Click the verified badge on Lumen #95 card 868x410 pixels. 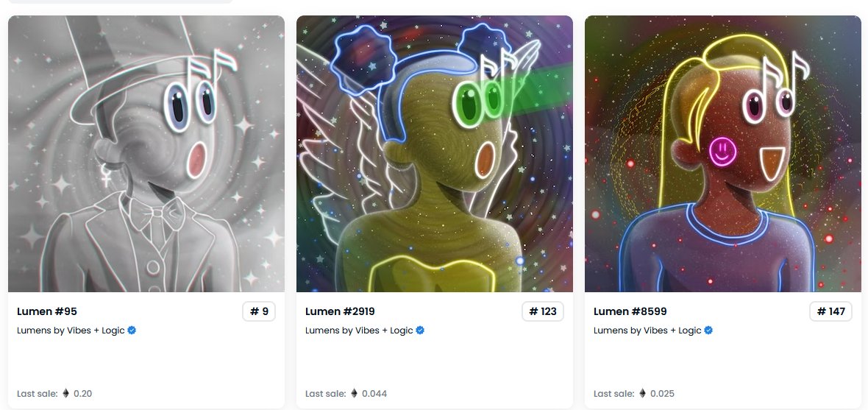click(x=132, y=331)
